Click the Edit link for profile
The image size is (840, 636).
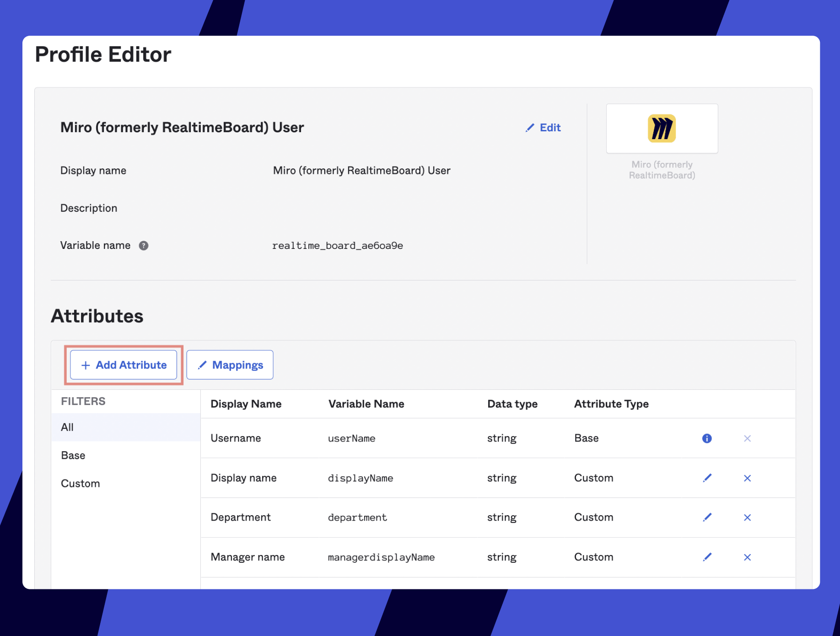tap(543, 128)
